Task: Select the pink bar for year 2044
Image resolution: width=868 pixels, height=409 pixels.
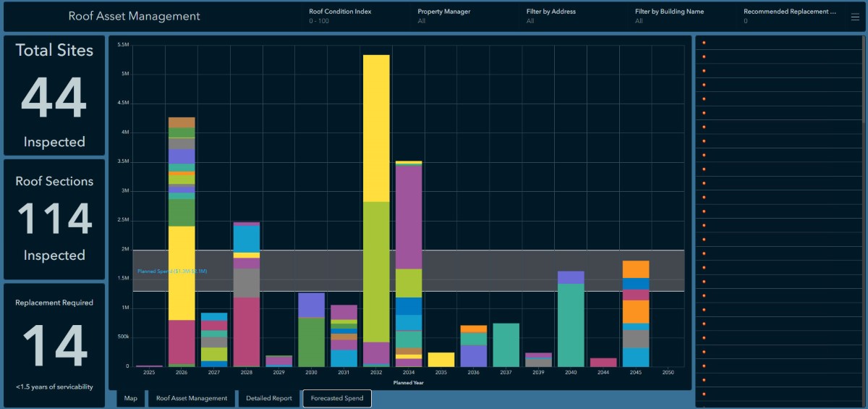Action: click(603, 362)
